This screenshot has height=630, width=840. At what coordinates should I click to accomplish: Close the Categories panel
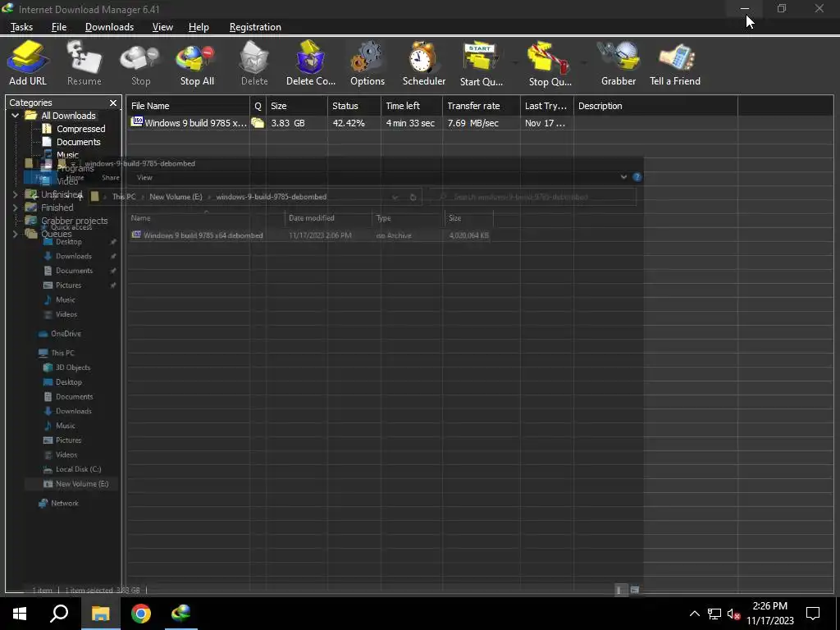112,103
